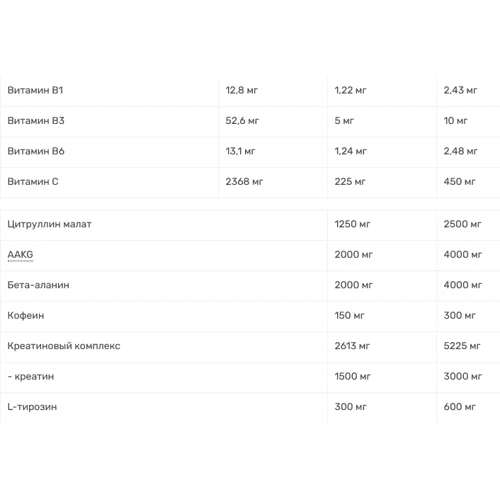Screen dimensions: 500x500
Task: Click the Бета-аланин ingredient name
Action: pyautogui.click(x=38, y=285)
